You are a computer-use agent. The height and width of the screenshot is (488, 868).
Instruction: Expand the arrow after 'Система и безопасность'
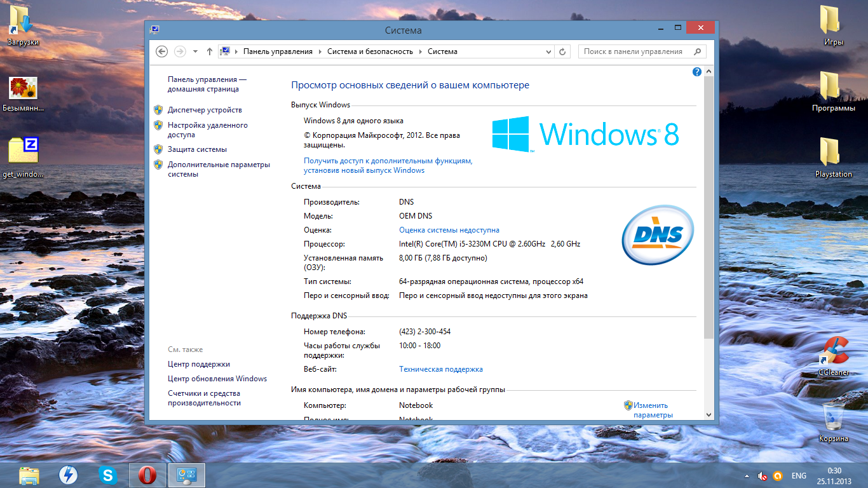[421, 51]
